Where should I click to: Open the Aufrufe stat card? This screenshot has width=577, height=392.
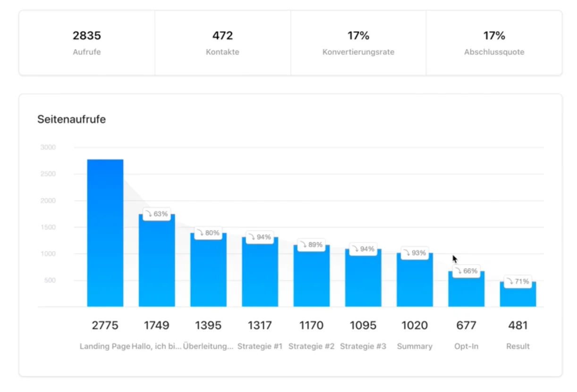pyautogui.click(x=87, y=43)
